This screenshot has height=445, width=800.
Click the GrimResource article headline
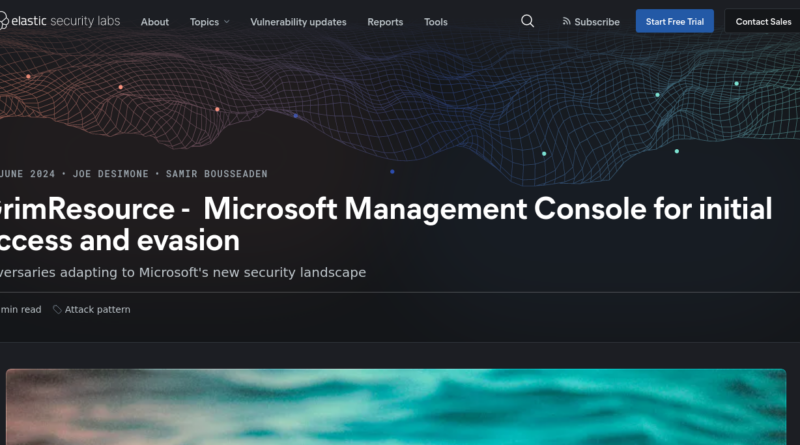386,225
